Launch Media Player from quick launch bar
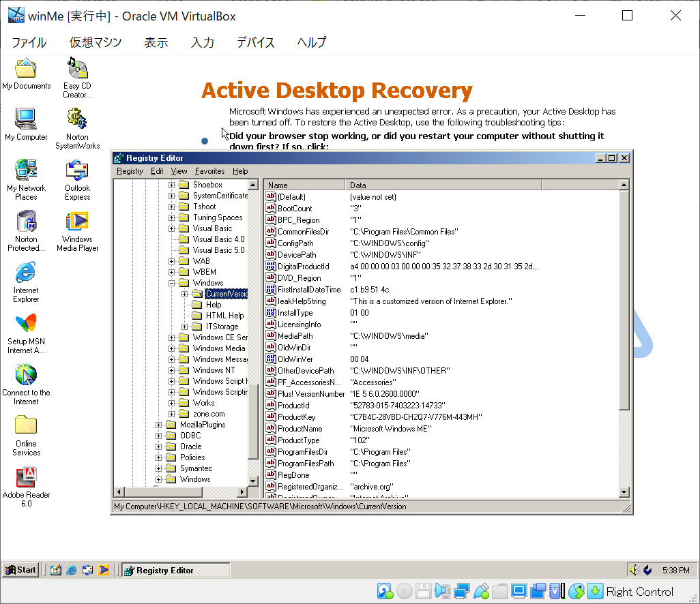The height and width of the screenshot is (604, 700). (x=103, y=570)
